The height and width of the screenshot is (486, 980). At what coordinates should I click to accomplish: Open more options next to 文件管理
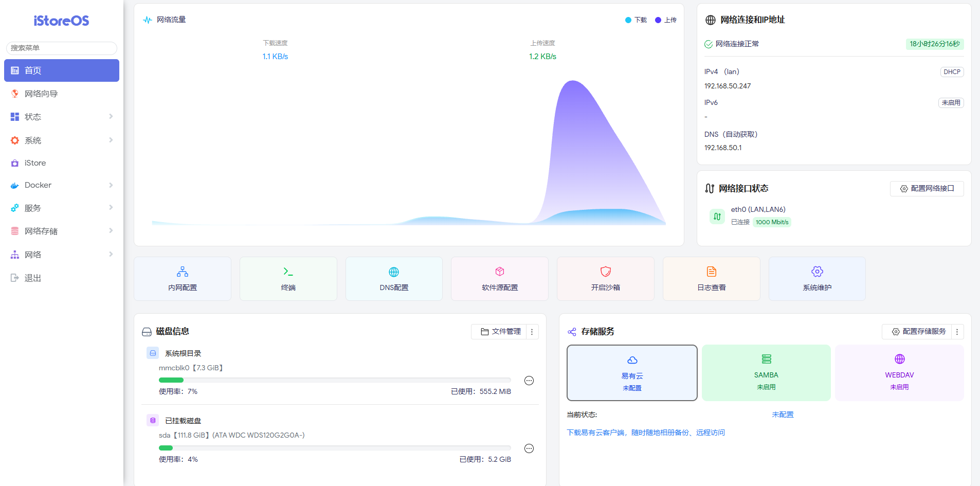pos(532,332)
